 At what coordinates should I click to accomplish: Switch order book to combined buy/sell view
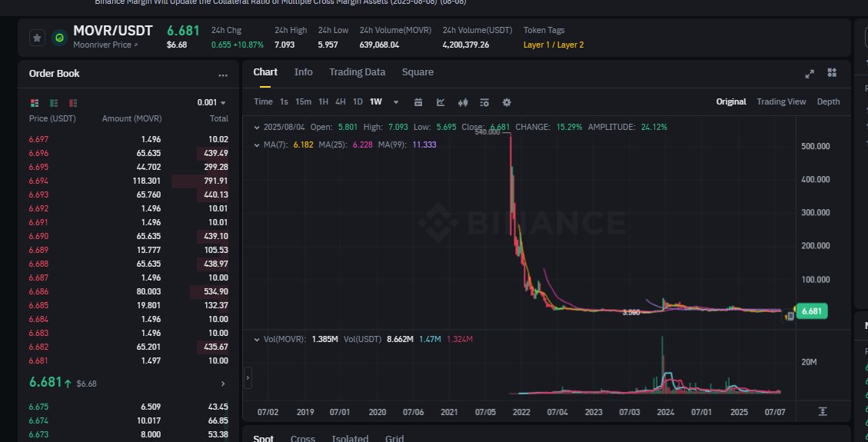click(x=35, y=103)
